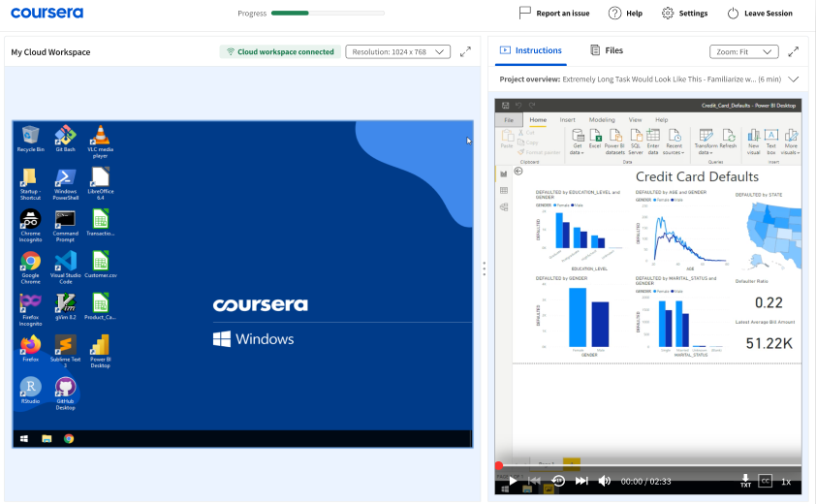Open Recycle Bin on the remote desktop
Image resolution: width=816 pixels, height=504 pixels.
click(x=31, y=139)
